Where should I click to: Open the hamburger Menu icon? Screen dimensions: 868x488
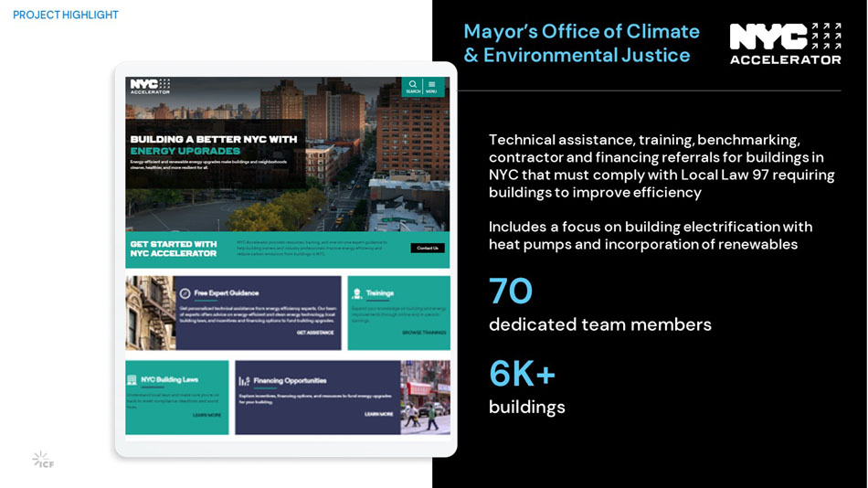coord(432,85)
